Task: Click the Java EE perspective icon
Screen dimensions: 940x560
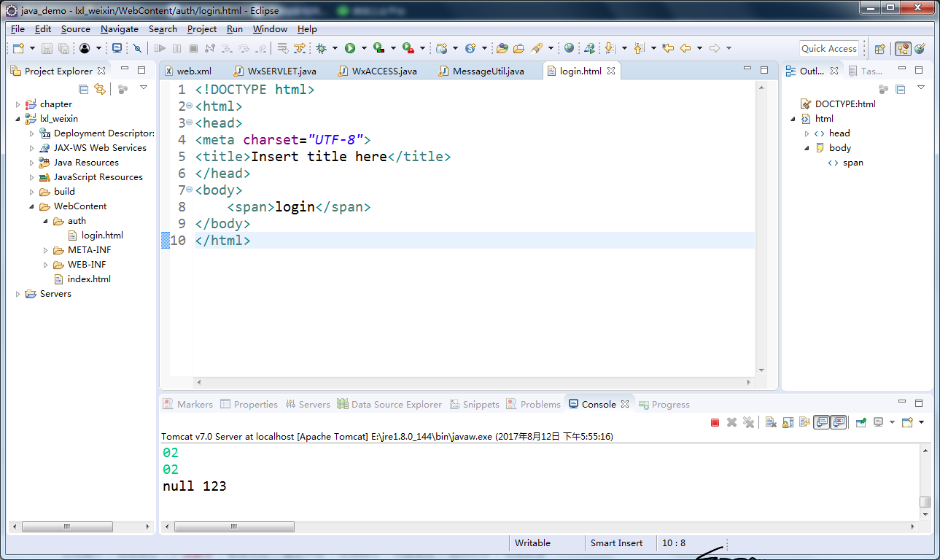Action: 903,49
